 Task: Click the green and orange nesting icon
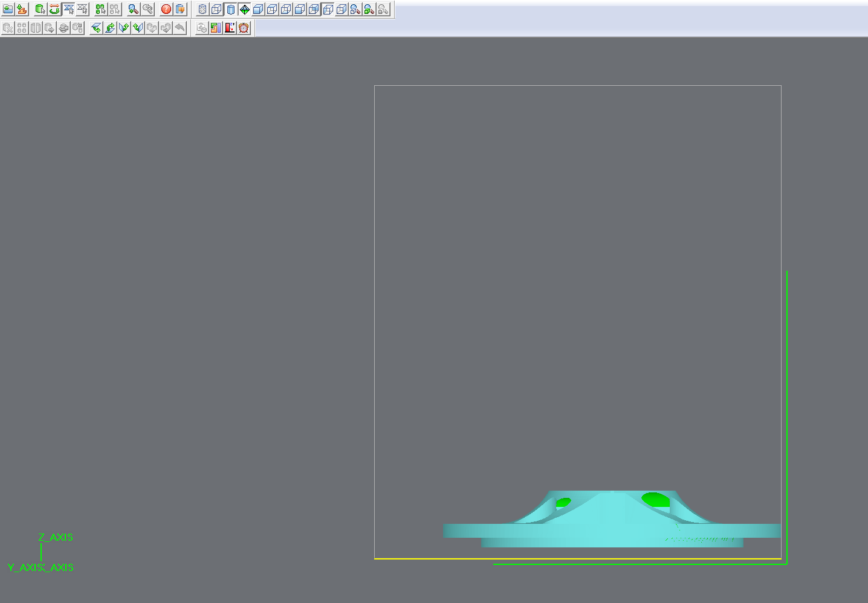point(216,28)
